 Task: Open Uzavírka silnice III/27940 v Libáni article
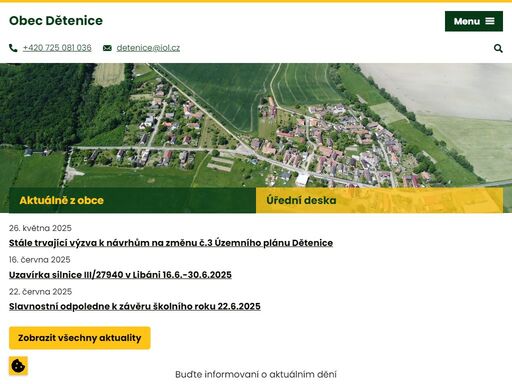click(x=120, y=275)
